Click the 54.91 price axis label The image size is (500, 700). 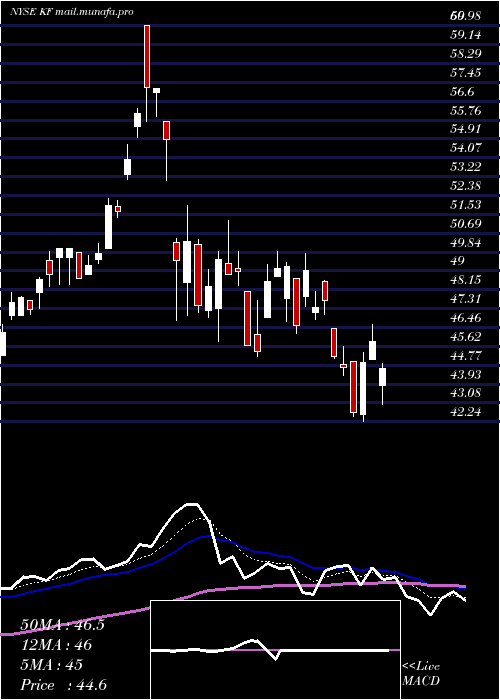point(466,129)
